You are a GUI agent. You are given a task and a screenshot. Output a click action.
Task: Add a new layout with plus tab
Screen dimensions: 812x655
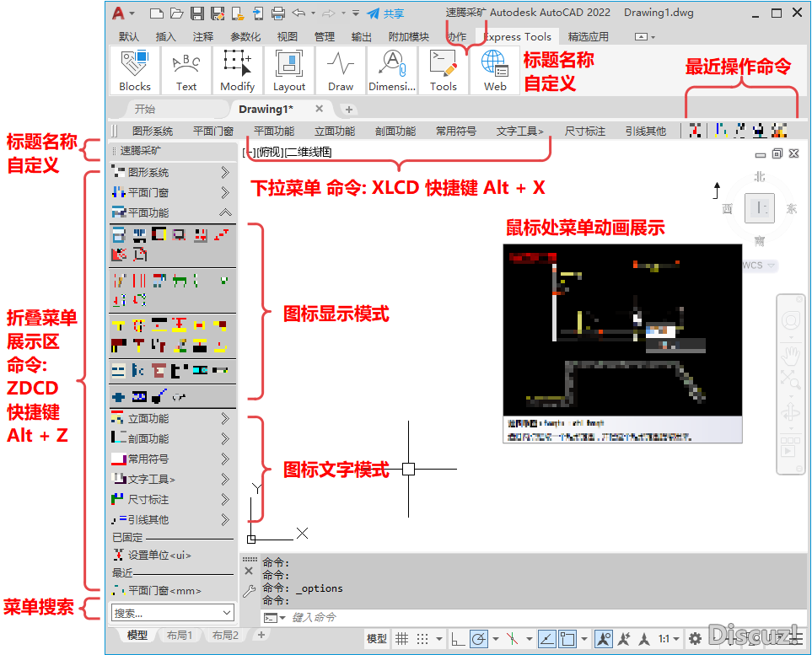[x=261, y=635]
